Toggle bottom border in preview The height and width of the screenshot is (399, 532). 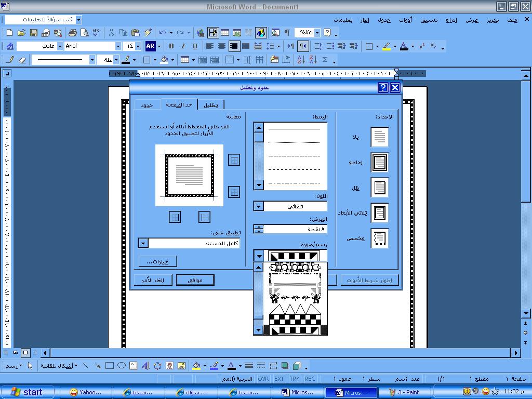(234, 192)
